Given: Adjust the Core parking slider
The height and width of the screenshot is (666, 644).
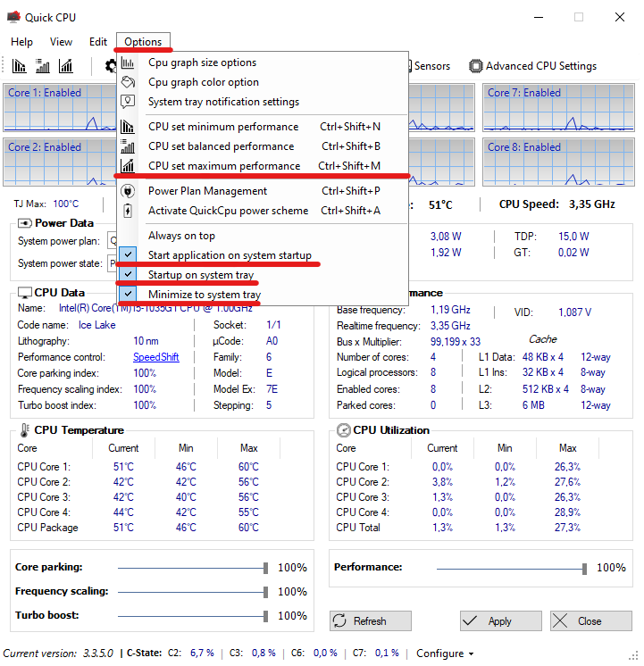Looking at the screenshot, I should click(265, 568).
